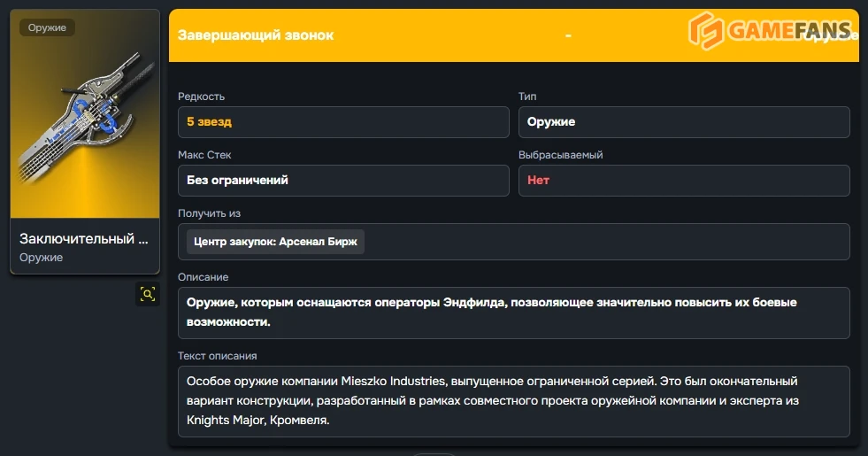Click the Макс Стек label
This screenshot has width=868, height=456.
point(204,155)
